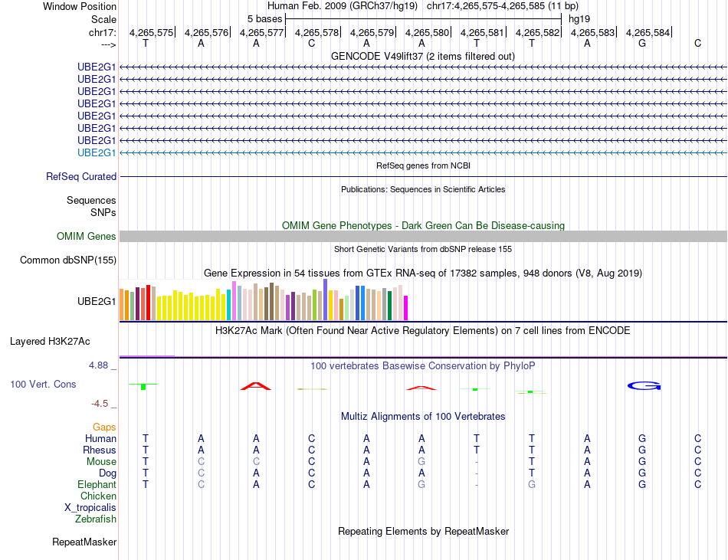Click the hg19 label beside scale bar
Screen dimensions: 728x560
[x=579, y=19]
